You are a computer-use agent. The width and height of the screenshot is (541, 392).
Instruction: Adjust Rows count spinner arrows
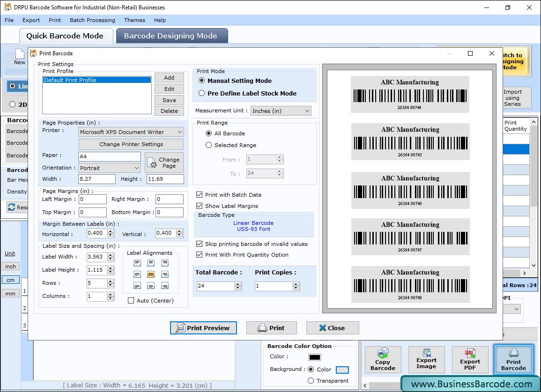(111, 283)
